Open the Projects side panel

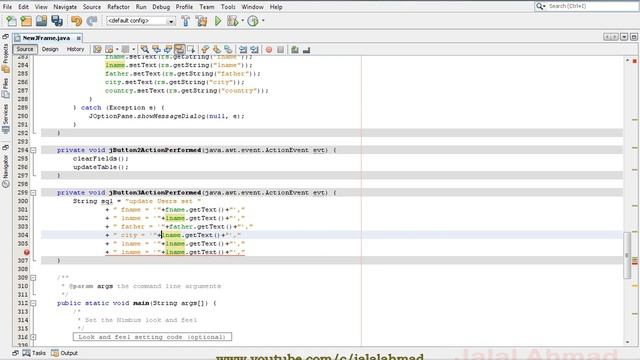[x=5, y=58]
